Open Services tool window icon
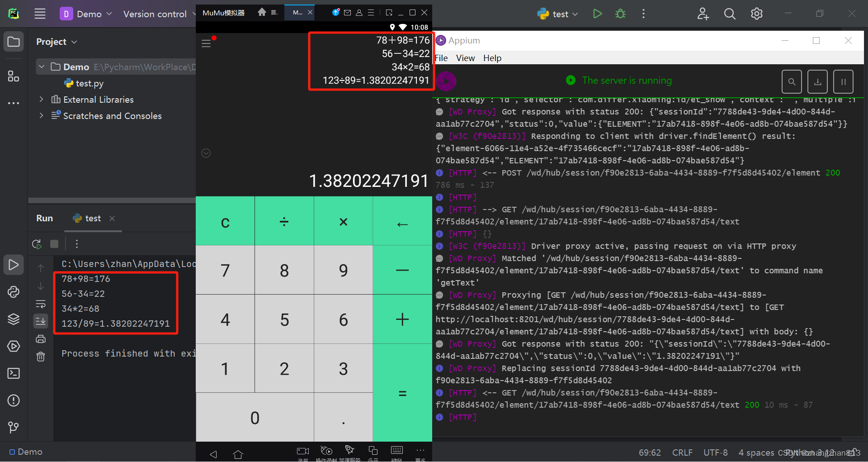The image size is (868, 462). point(14,346)
